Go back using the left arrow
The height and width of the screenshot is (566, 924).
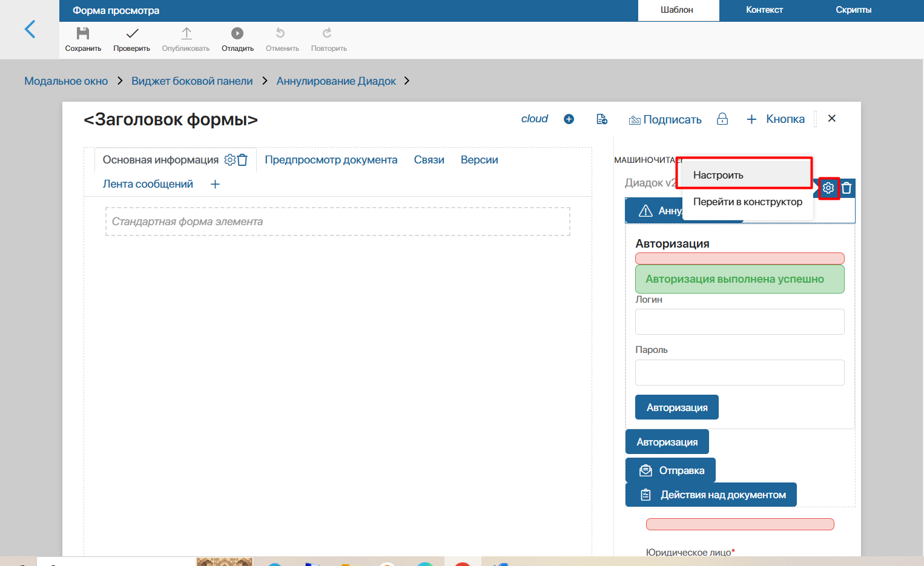(30, 29)
